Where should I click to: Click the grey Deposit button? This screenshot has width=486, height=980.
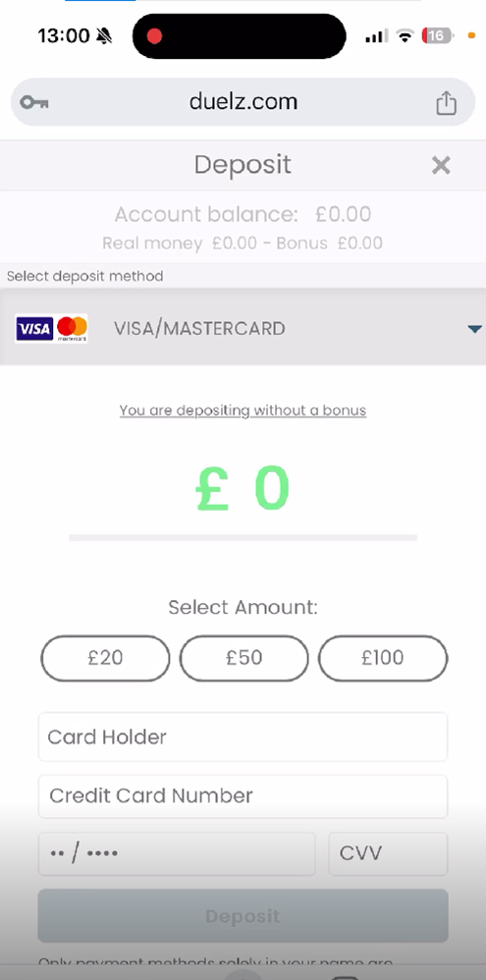[x=243, y=915]
